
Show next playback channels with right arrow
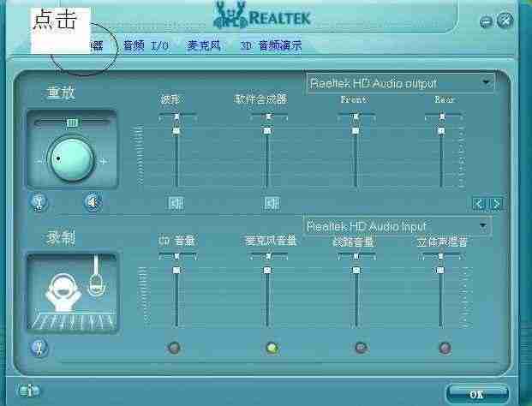click(496, 204)
